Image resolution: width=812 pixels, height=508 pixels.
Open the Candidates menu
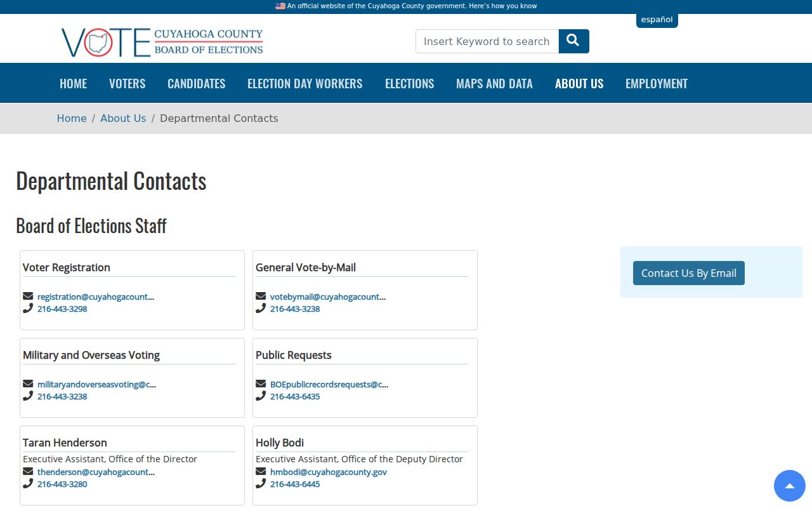point(197,83)
